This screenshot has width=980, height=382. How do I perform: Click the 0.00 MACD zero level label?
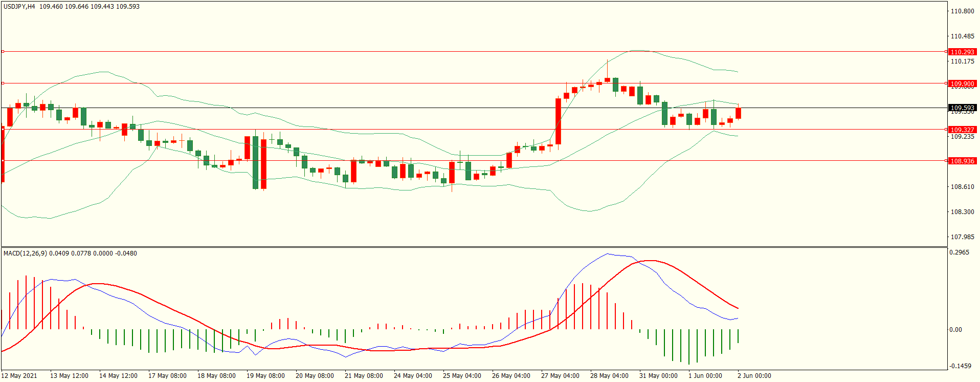pyautogui.click(x=955, y=330)
